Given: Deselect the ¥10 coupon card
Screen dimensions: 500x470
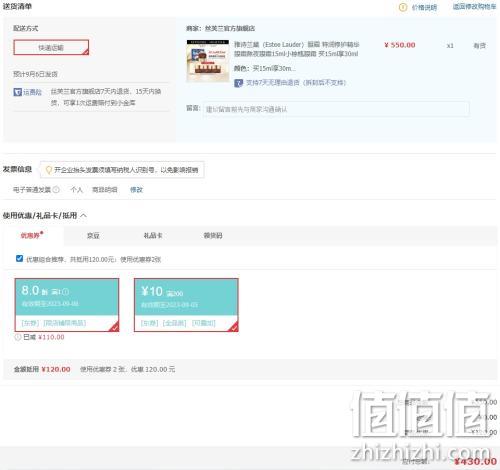Looking at the screenshot, I should pyautogui.click(x=186, y=305).
